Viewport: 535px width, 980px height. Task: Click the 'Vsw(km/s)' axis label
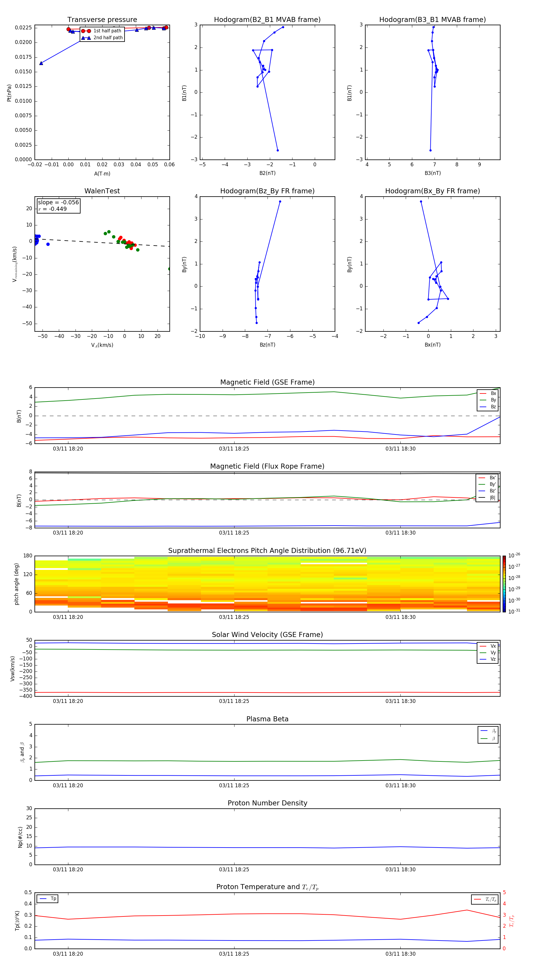(12, 668)
